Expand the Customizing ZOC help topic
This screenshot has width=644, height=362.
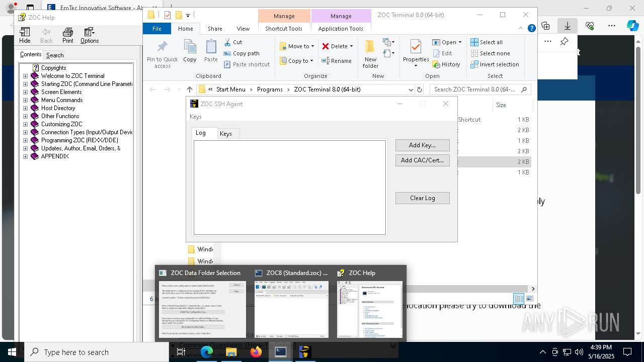(25, 124)
